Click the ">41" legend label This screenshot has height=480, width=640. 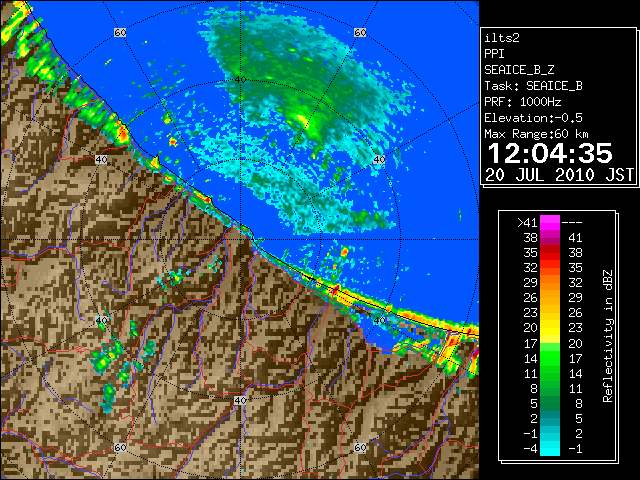(x=527, y=223)
